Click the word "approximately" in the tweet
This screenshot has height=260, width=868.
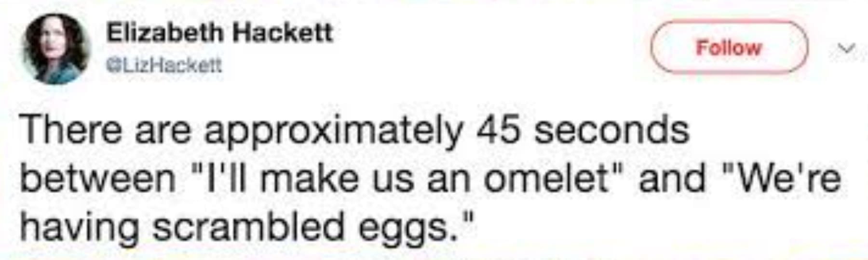(333, 131)
